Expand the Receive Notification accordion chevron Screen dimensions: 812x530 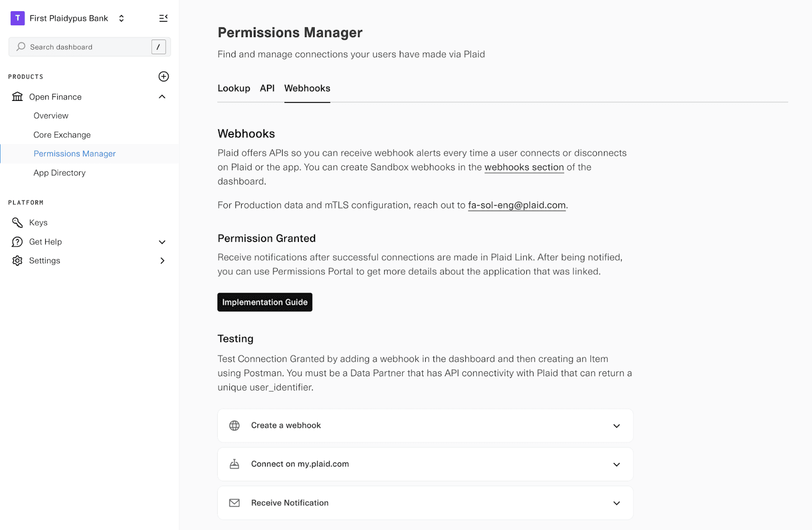pyautogui.click(x=617, y=503)
